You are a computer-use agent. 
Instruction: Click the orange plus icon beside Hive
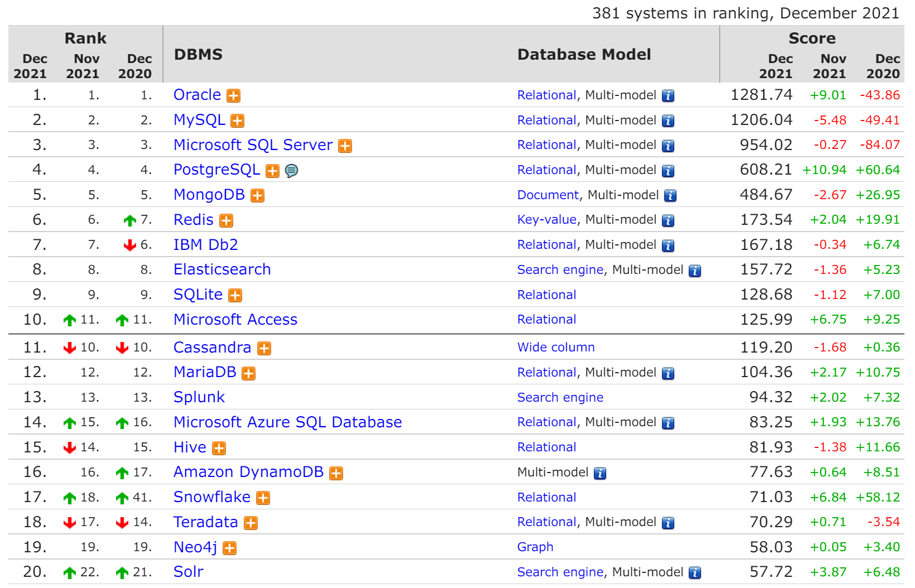click(x=219, y=449)
